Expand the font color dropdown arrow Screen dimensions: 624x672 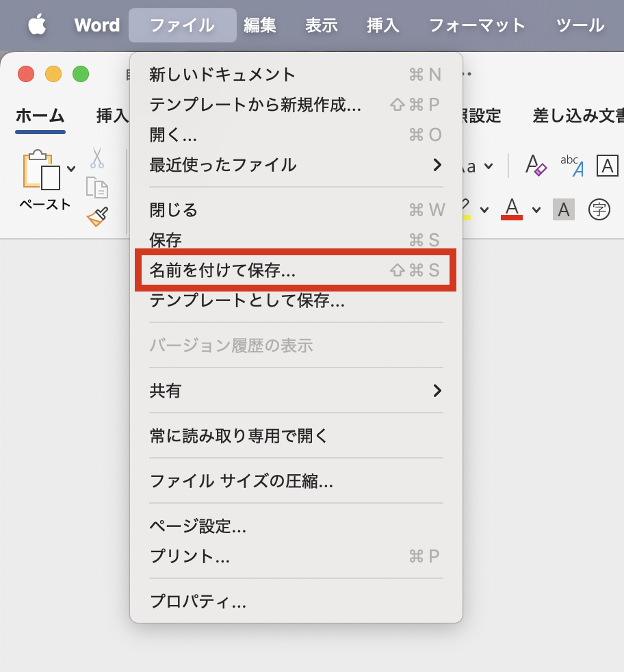pyautogui.click(x=536, y=209)
